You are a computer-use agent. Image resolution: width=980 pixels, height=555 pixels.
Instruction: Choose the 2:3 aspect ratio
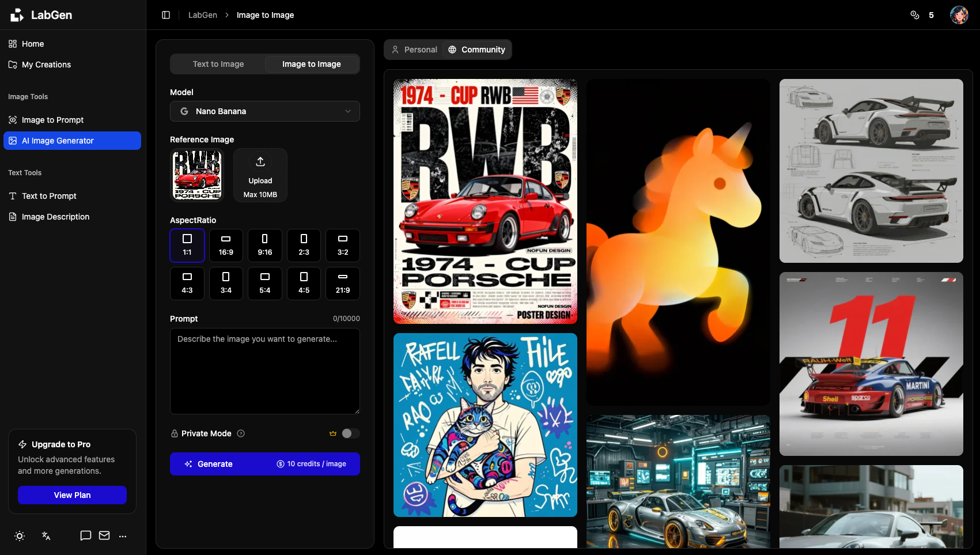(304, 246)
